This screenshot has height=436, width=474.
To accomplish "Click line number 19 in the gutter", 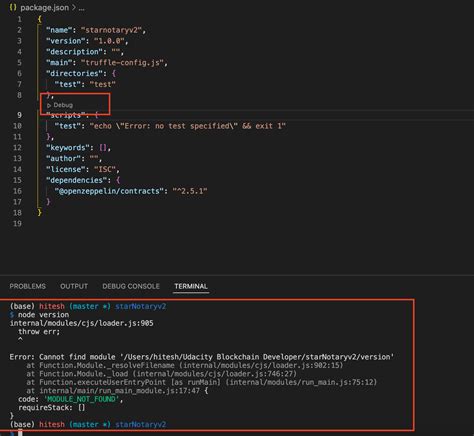I will [17, 223].
